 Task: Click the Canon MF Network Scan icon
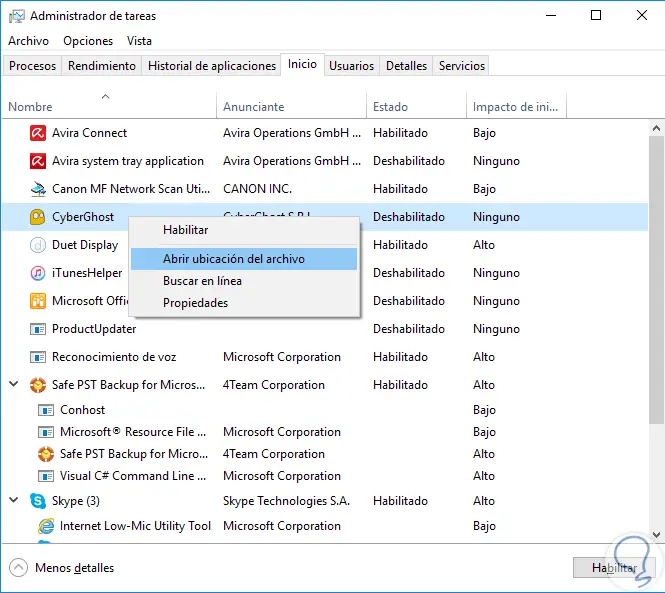[38, 189]
